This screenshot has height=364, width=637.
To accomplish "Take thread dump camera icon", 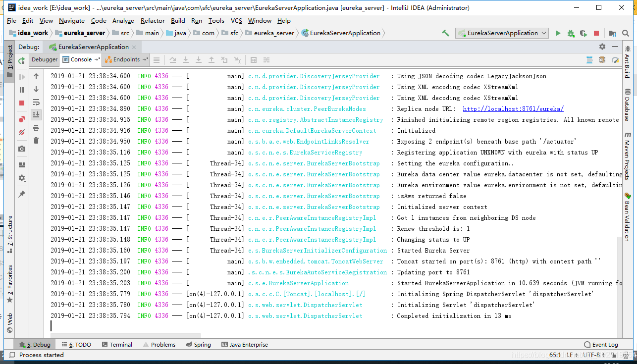I will (x=22, y=149).
